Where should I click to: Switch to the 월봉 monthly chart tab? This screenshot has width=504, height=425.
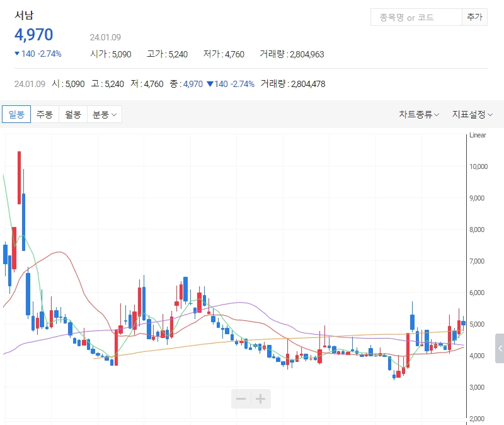73,114
